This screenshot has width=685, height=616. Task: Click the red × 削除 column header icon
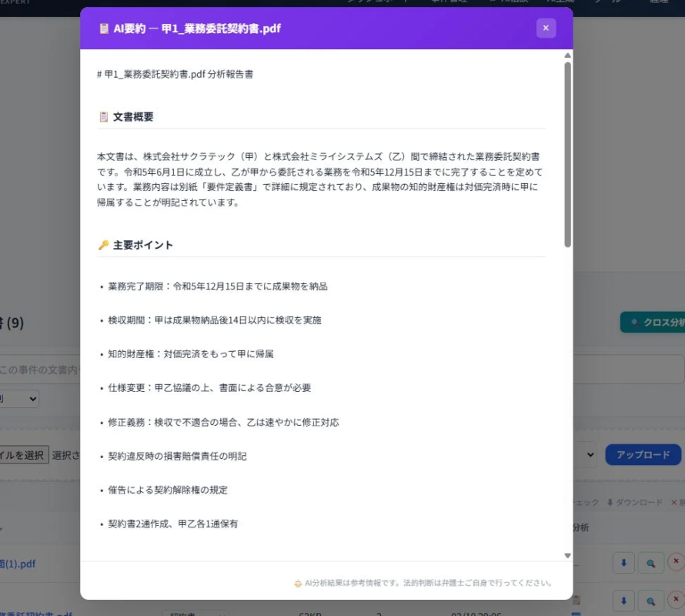[x=673, y=501]
